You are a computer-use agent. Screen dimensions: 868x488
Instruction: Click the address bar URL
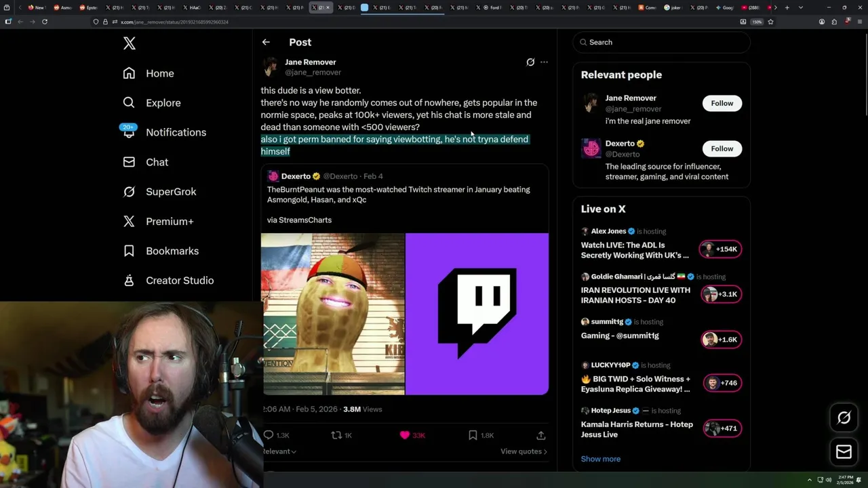(174, 22)
